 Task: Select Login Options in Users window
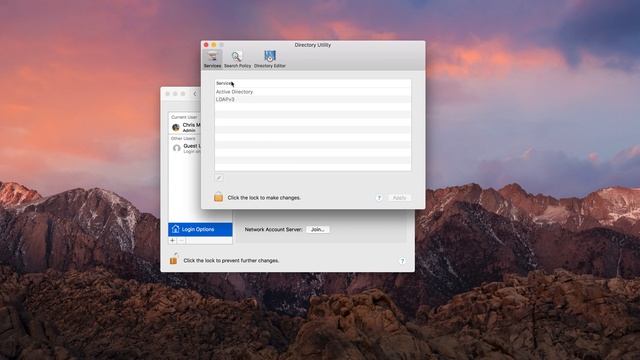coord(200,229)
